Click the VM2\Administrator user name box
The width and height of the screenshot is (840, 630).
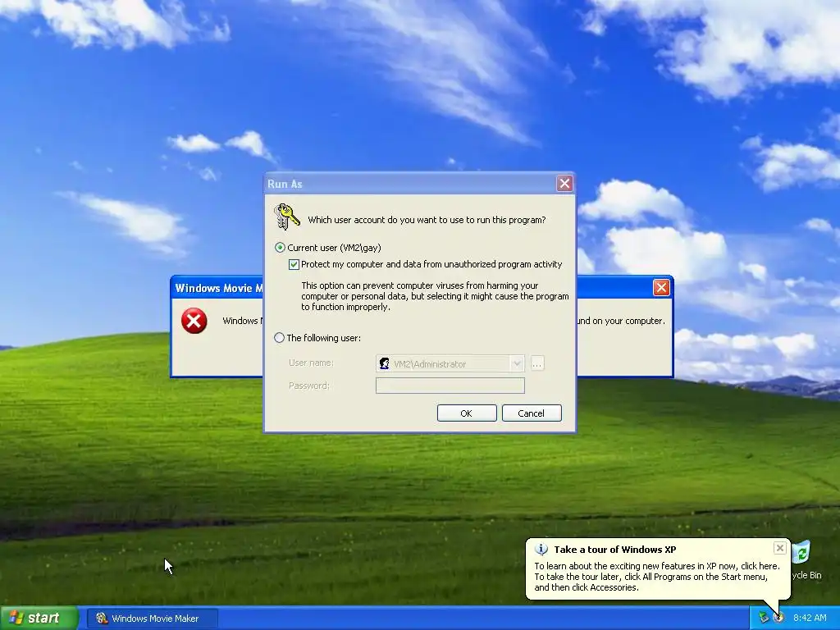click(x=450, y=363)
